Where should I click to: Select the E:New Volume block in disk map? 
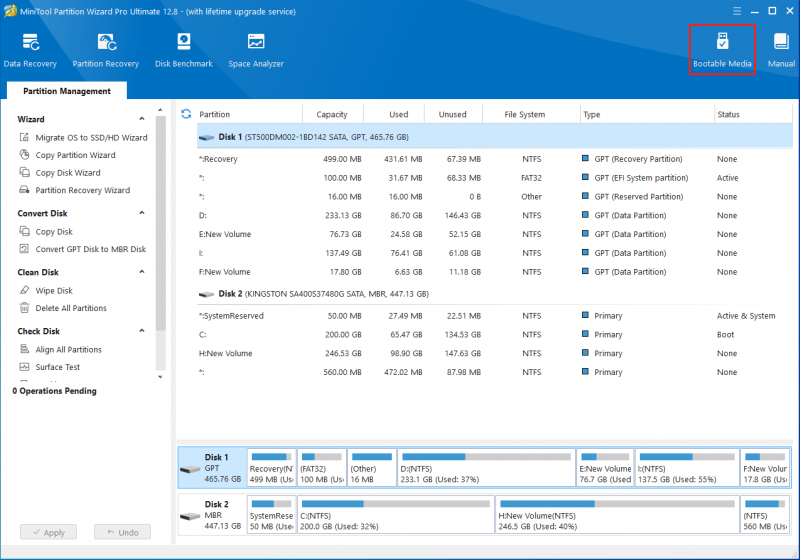(606, 467)
